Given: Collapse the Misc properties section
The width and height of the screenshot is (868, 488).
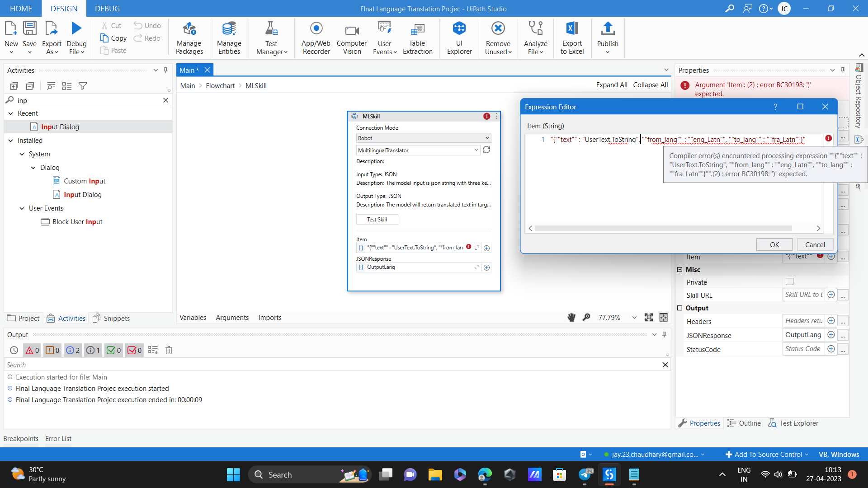Looking at the screenshot, I should click(679, 269).
